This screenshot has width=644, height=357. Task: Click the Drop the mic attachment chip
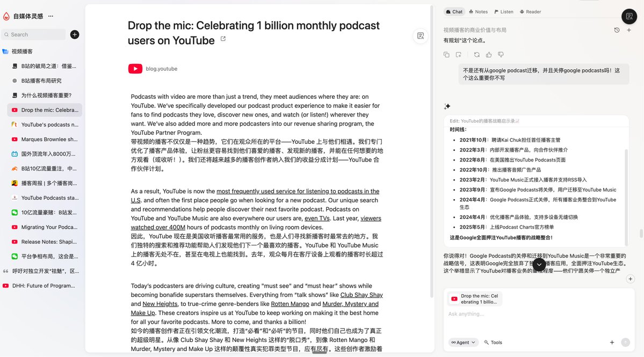[474, 298]
